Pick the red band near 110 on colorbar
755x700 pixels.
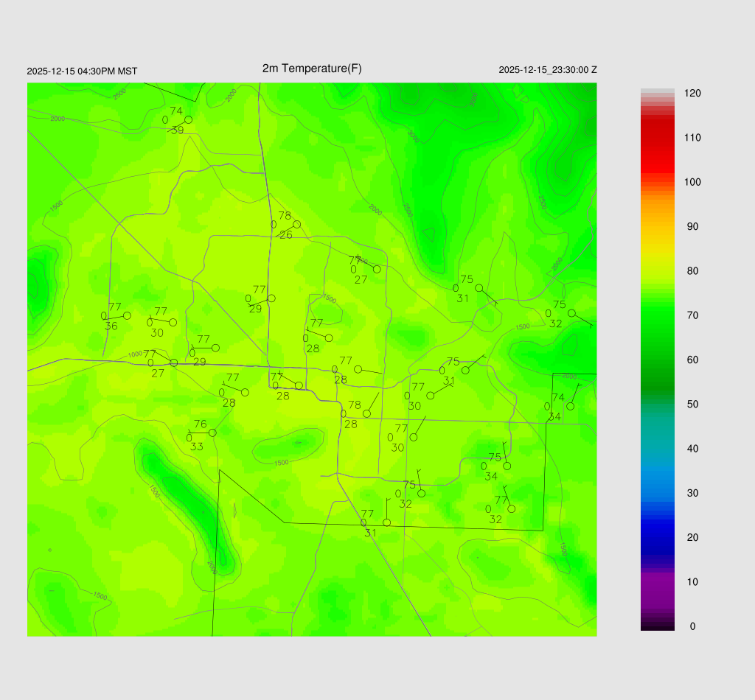657,138
